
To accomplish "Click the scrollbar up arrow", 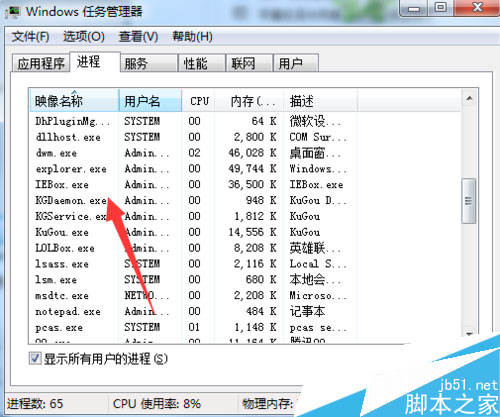I will pos(469,98).
